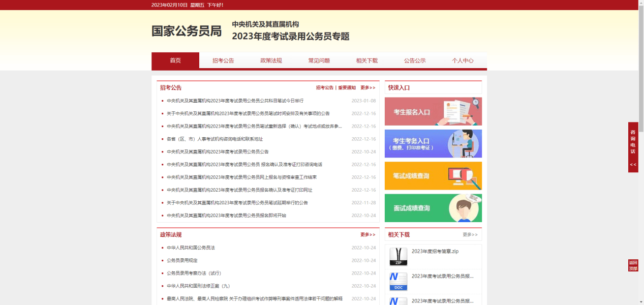Open the 最高人民法院、最高人民检察院 interpretation link
This screenshot has width=644, height=305.
click(x=255, y=298)
